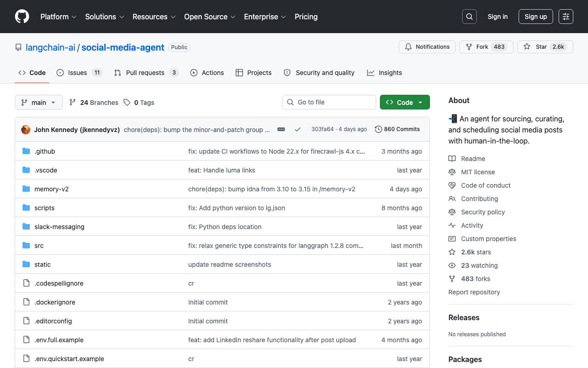The height and width of the screenshot is (368, 588).
Task: Open commit 'feat: Handle luma links'
Action: tap(222, 170)
